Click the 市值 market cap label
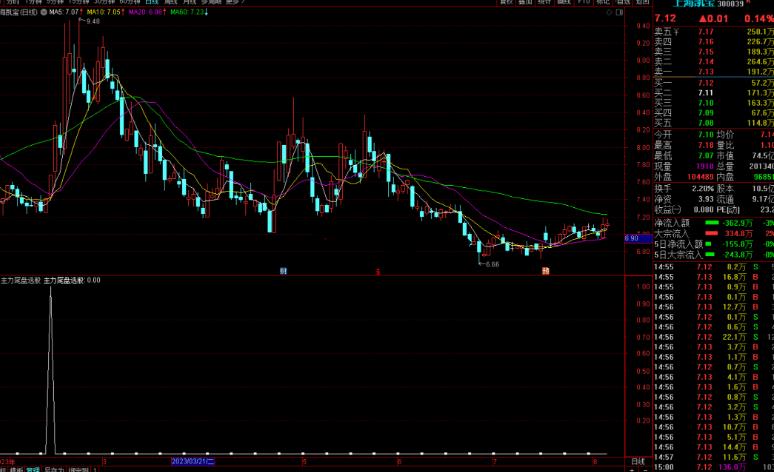 tap(725, 156)
